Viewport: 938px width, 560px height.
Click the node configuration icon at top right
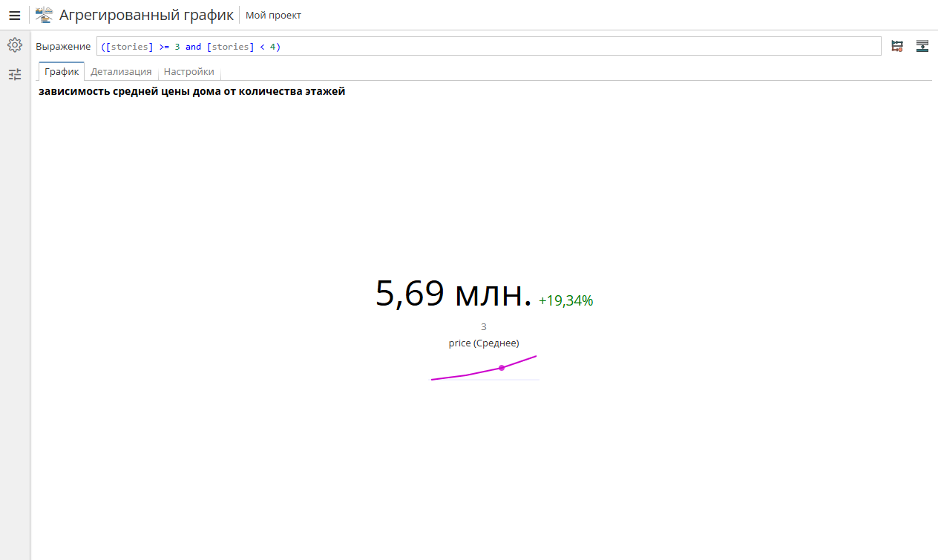897,46
